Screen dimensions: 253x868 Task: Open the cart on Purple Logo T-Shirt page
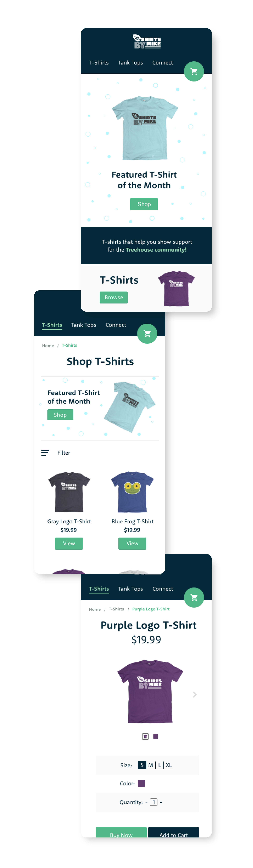tap(194, 597)
